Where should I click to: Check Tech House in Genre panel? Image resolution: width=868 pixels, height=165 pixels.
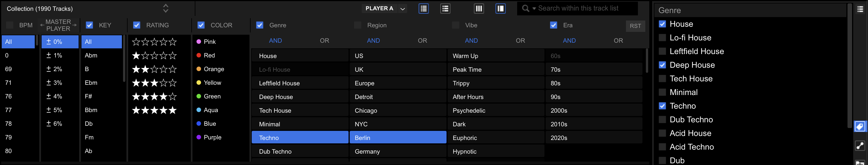coord(662,79)
